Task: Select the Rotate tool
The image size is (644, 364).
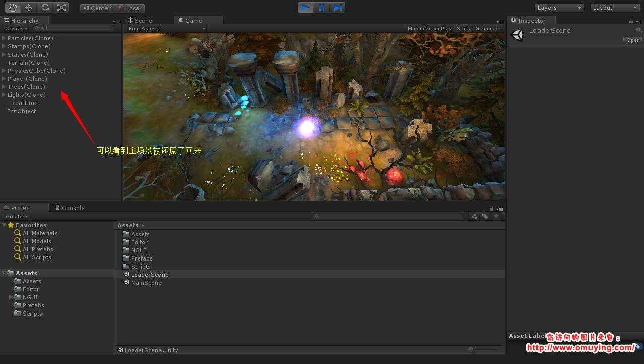Action: tap(45, 7)
